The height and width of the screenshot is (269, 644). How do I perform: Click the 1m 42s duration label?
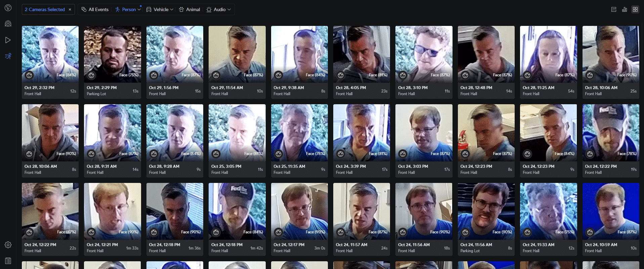point(257,248)
